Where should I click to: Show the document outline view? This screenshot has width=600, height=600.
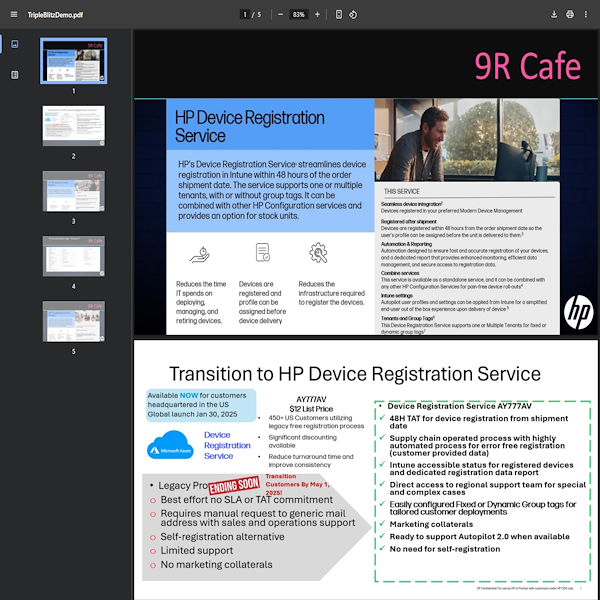[15, 75]
